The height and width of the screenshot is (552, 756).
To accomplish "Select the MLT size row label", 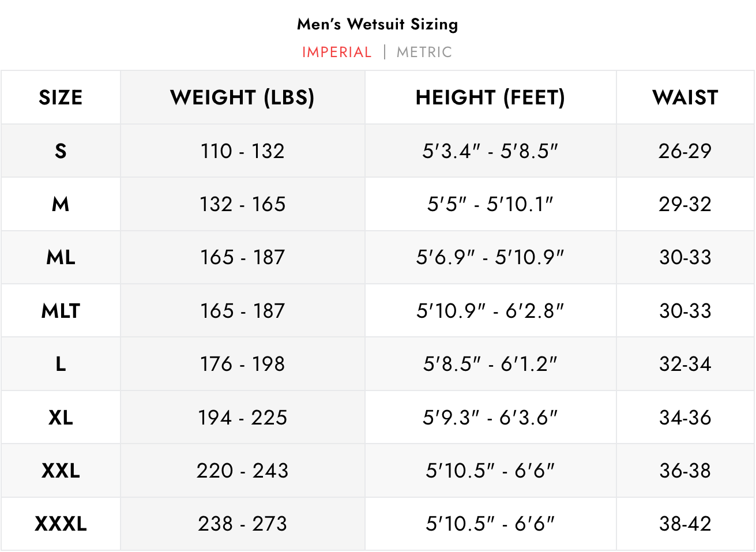I will (x=61, y=311).
